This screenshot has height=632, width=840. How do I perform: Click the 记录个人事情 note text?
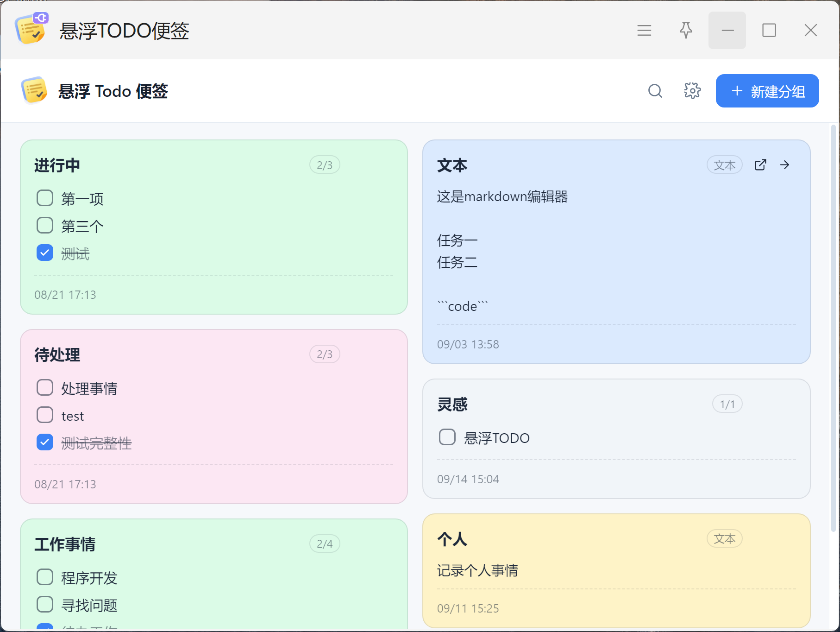[477, 570]
